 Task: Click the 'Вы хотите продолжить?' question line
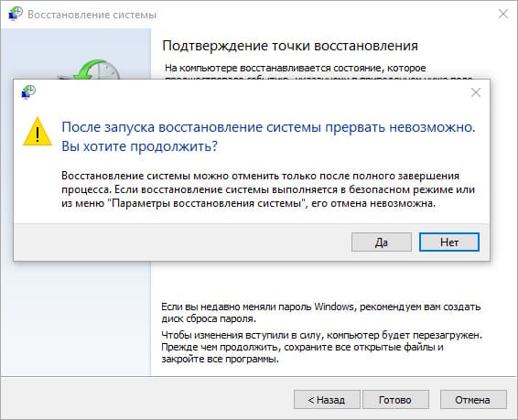140,146
